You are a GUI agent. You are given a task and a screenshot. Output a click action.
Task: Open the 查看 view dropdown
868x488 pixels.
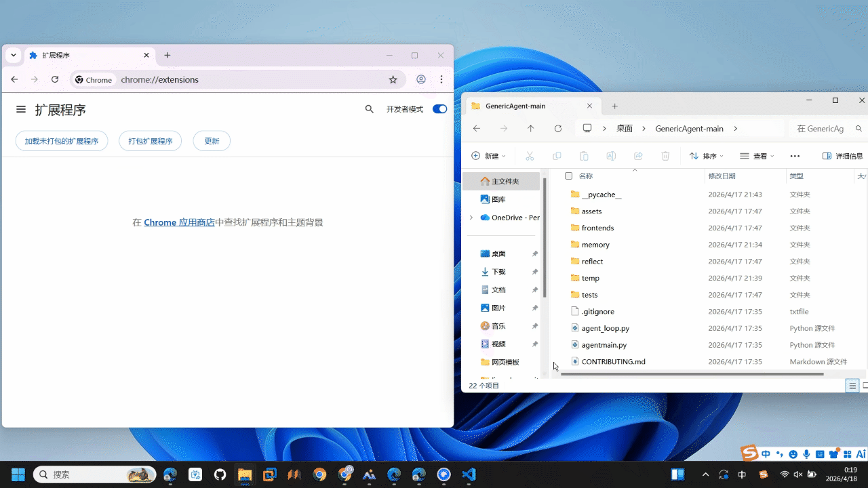click(x=757, y=156)
